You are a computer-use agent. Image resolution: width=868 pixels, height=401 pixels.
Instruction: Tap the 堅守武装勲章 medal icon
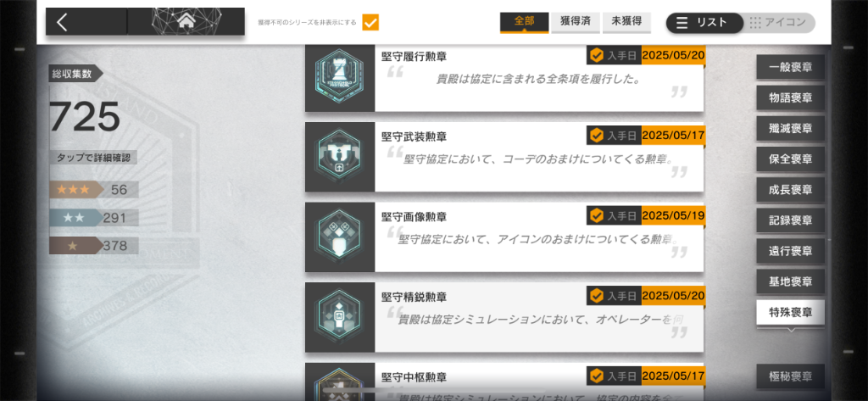[340, 158]
